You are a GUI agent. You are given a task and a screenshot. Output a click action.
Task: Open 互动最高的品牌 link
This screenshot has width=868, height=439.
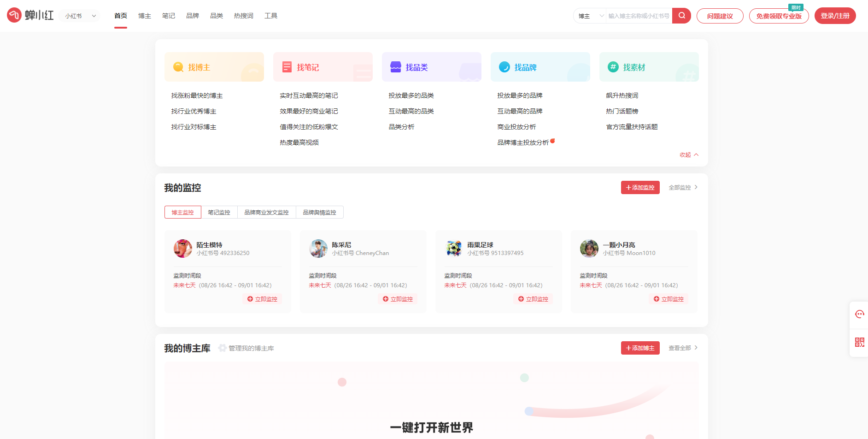click(520, 111)
